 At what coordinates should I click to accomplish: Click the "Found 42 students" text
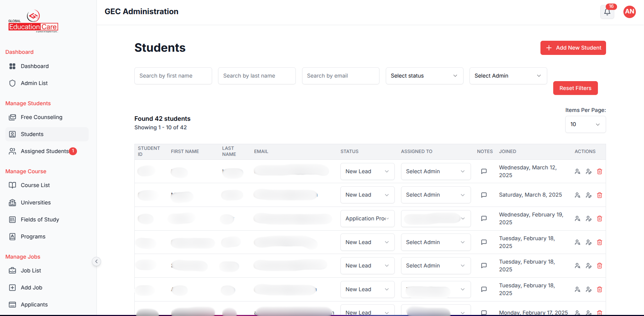point(162,119)
